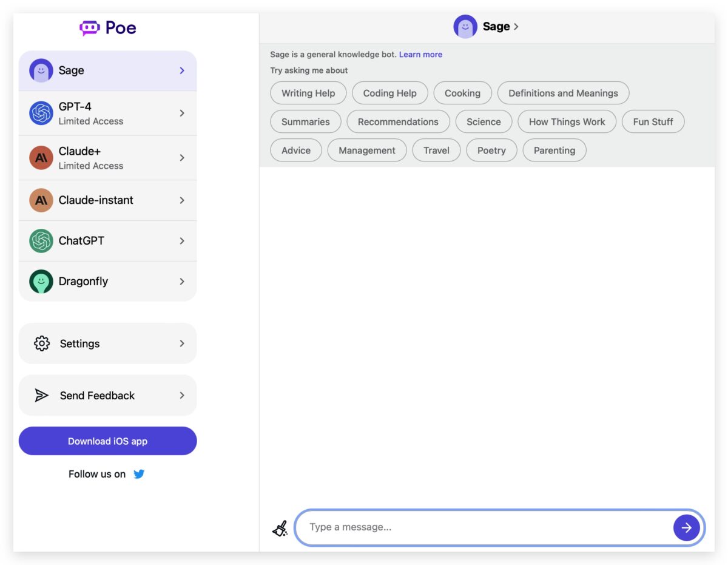This screenshot has height=565, width=728.
Task: Choose the Coding Help suggestion
Action: [390, 93]
